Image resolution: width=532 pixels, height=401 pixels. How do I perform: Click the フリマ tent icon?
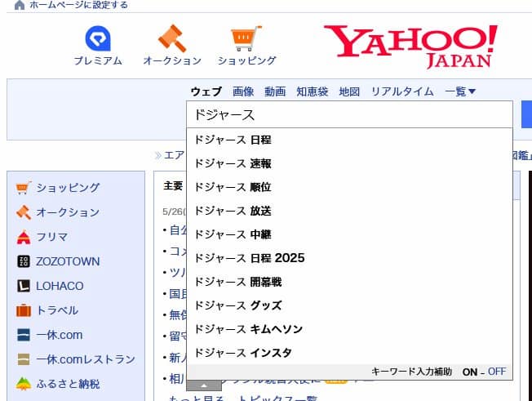click(24, 237)
